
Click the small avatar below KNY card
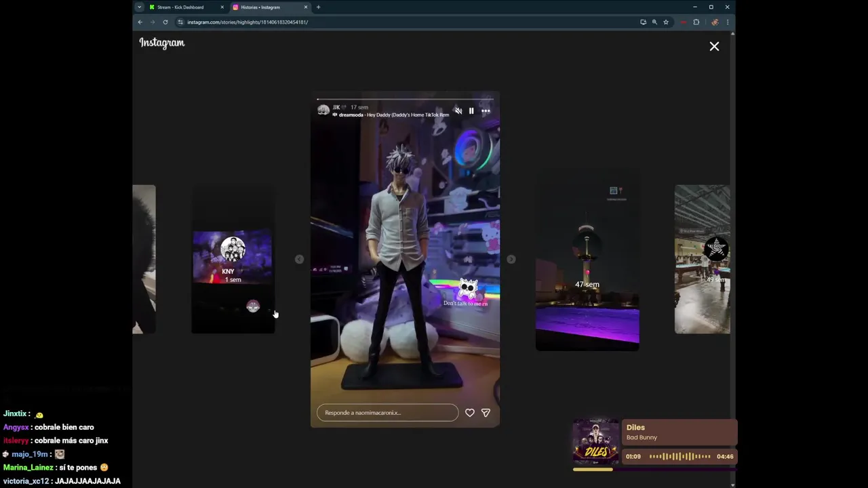(x=253, y=306)
